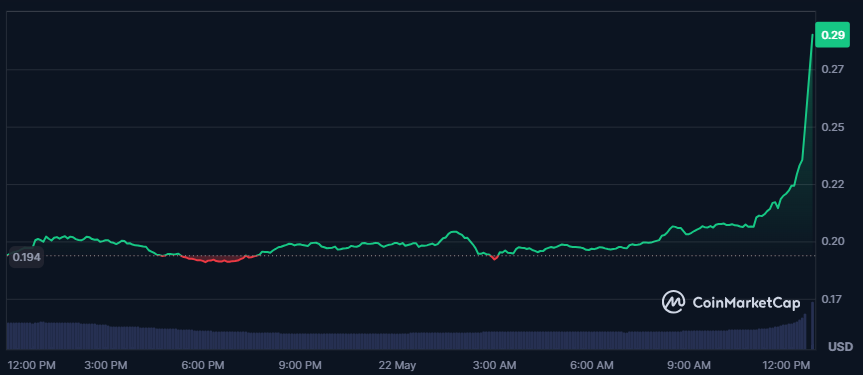Click the first 12:00 PM time label
Viewport: 863px width, 375px height.
(32, 365)
